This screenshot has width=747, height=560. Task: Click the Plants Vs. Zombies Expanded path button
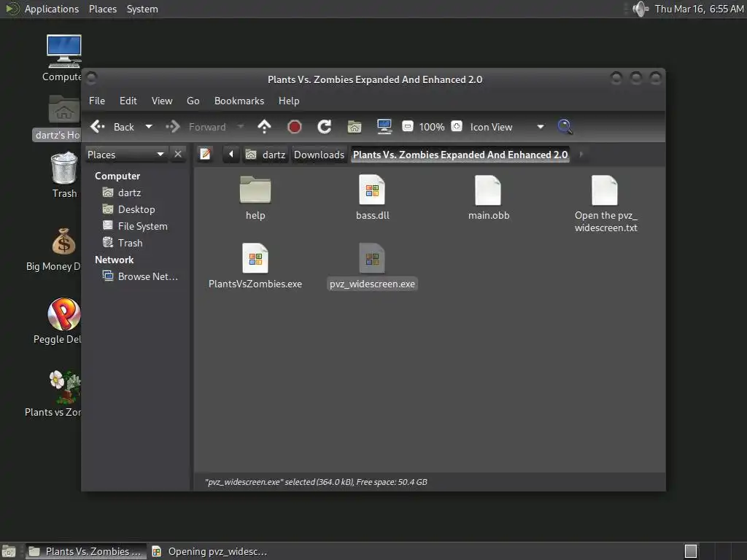[460, 155]
